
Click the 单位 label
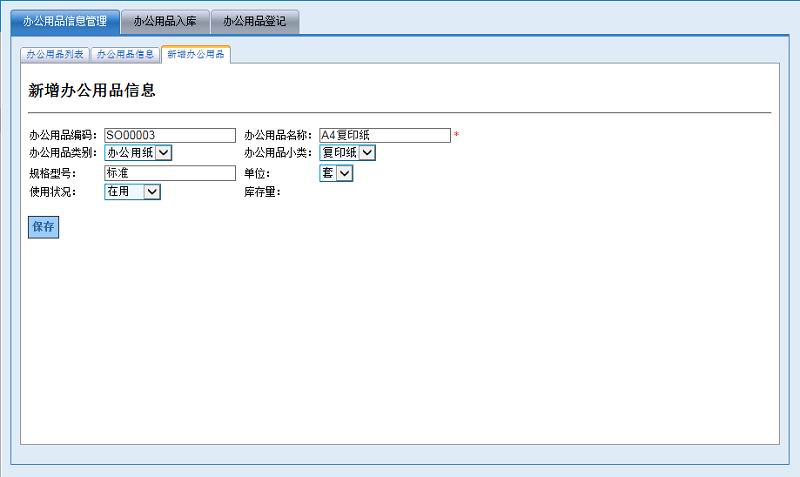257,173
